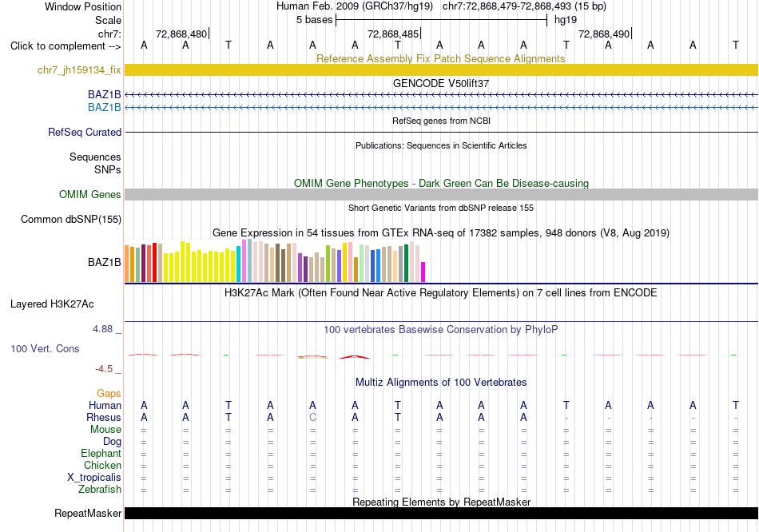Screen dimensions: 759x532
Task: Click 'Human Feb. 2009 (GRCh37/hg19)' assembly text
Action: pyautogui.click(x=354, y=6)
